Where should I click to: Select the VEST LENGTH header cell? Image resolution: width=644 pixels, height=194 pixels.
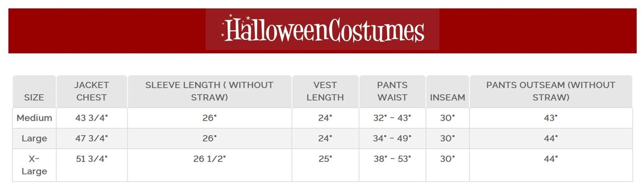coord(325,91)
